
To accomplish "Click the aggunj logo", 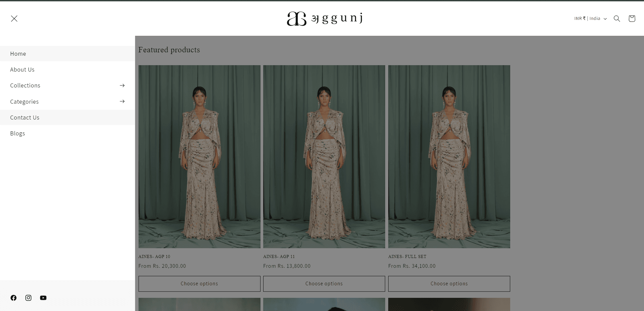I will (325, 19).
